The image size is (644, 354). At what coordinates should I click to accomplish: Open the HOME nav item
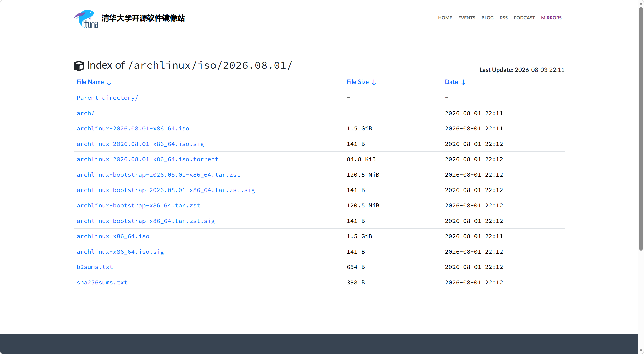[x=445, y=18]
